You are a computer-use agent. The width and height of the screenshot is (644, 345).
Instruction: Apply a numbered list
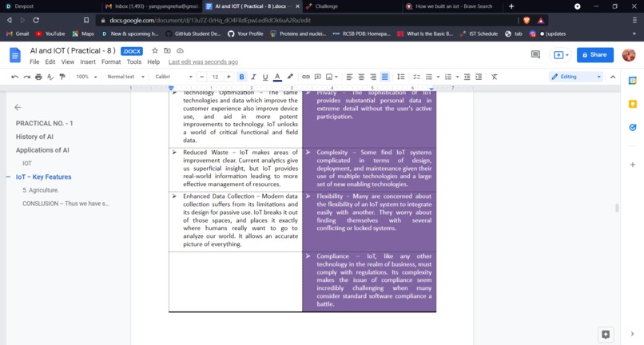tap(448, 77)
